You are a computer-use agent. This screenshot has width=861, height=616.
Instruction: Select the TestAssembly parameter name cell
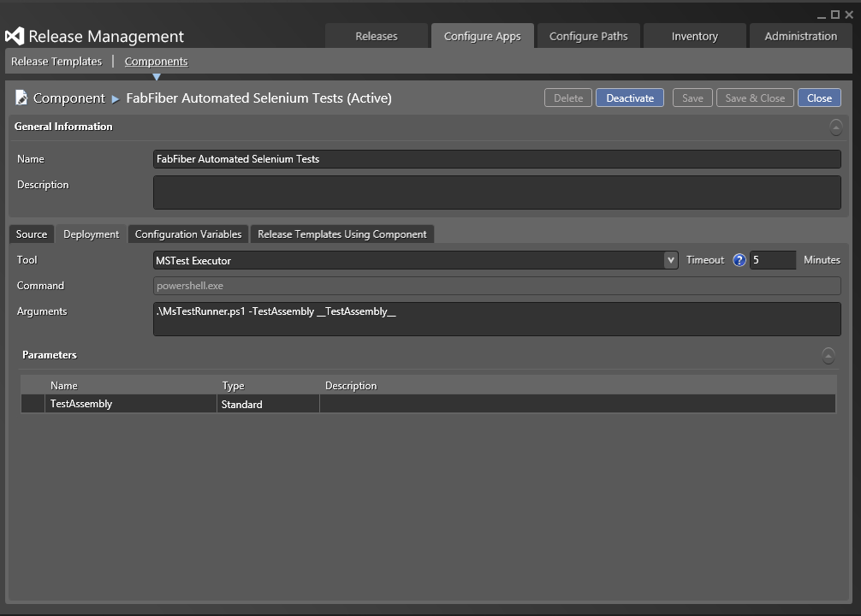click(131, 404)
